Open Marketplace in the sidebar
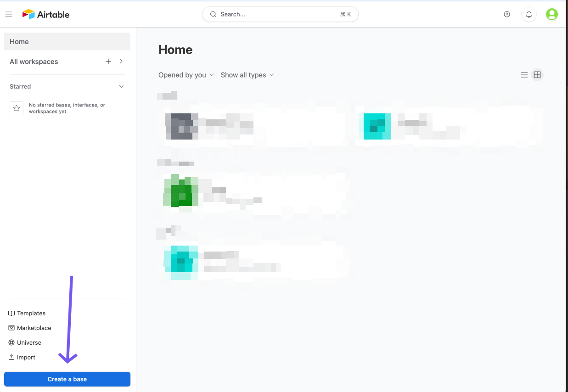 30,328
